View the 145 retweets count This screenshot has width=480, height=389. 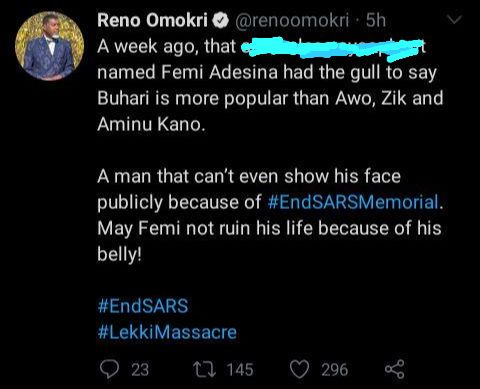click(x=240, y=370)
